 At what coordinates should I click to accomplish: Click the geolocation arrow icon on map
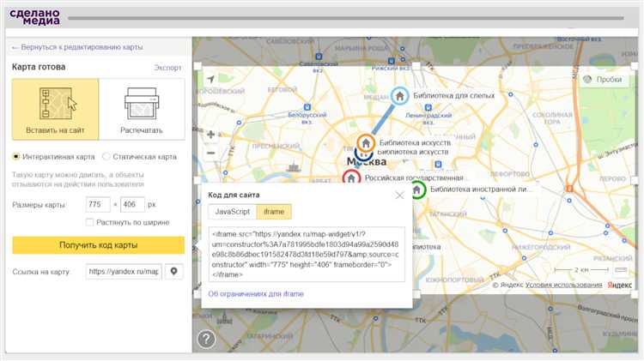point(211,79)
